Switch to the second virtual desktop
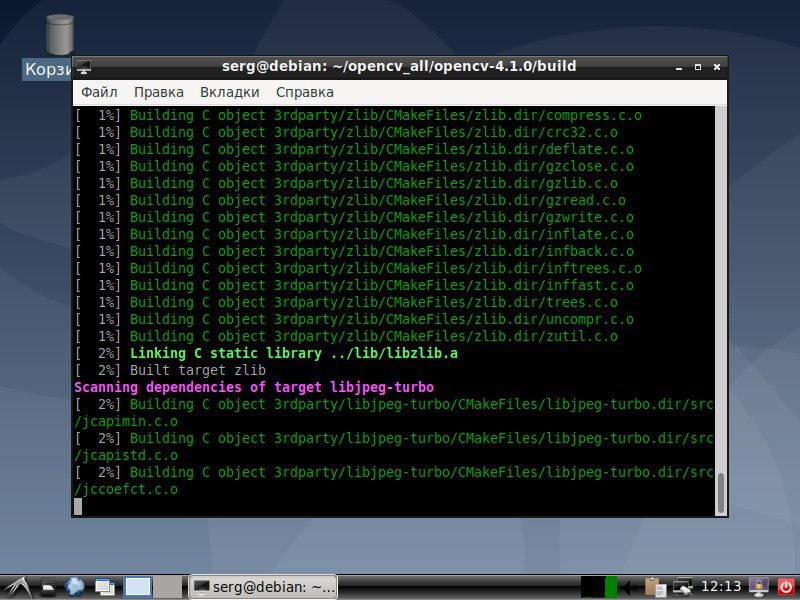The image size is (800, 600). tap(167, 587)
